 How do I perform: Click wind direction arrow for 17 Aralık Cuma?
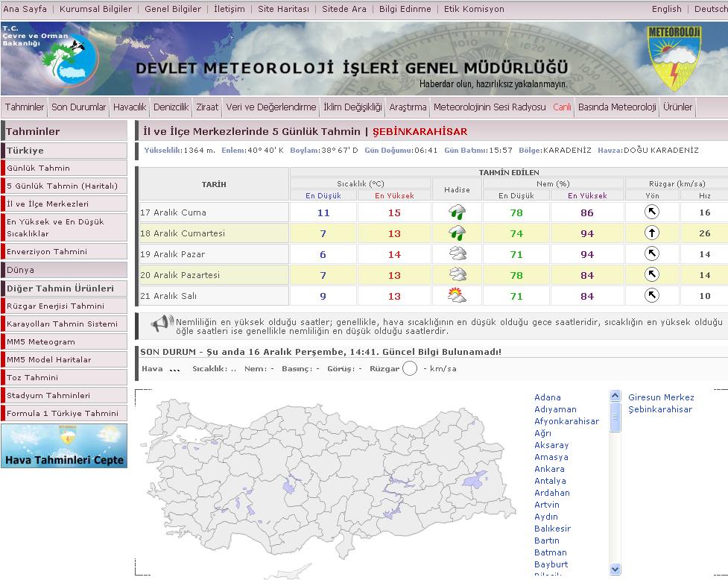click(652, 212)
